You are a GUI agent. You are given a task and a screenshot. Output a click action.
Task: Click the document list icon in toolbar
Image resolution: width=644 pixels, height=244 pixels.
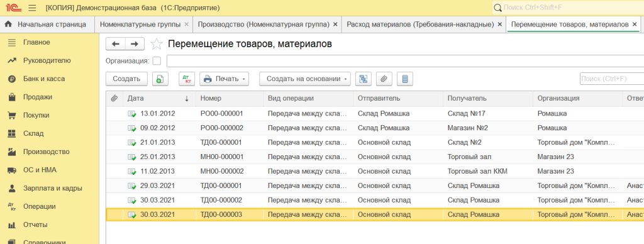pyautogui.click(x=405, y=79)
